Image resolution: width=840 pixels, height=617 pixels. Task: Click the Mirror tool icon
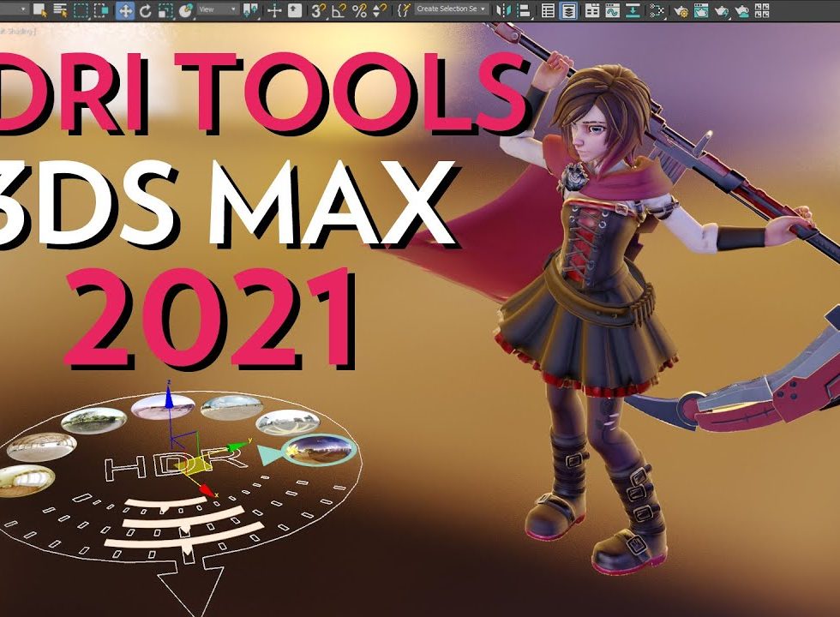click(503, 10)
